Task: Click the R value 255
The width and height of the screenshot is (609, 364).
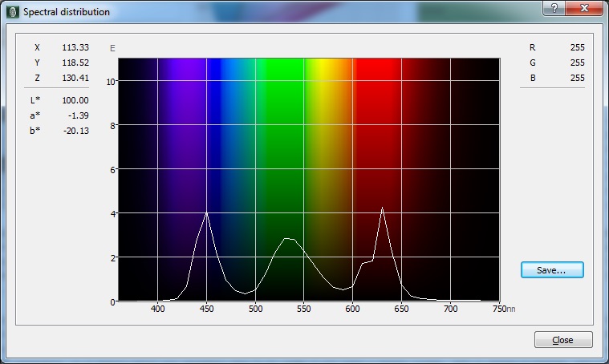Action: [577, 47]
